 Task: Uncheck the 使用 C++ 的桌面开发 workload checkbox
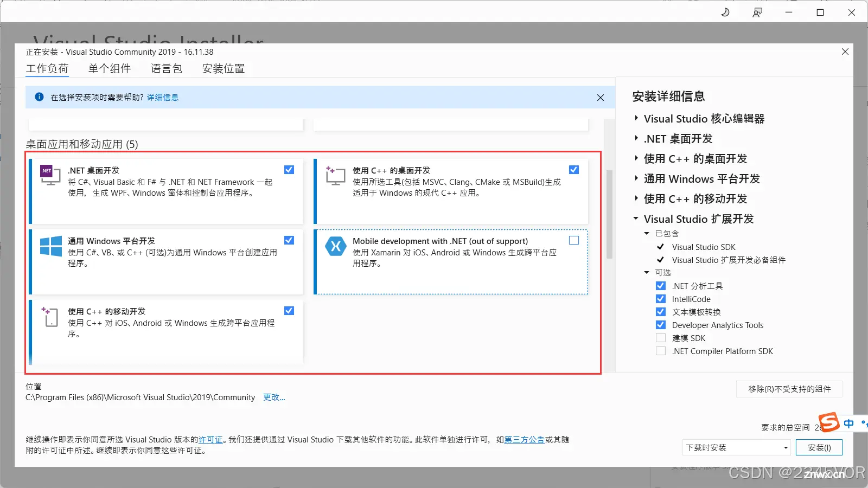(x=574, y=170)
